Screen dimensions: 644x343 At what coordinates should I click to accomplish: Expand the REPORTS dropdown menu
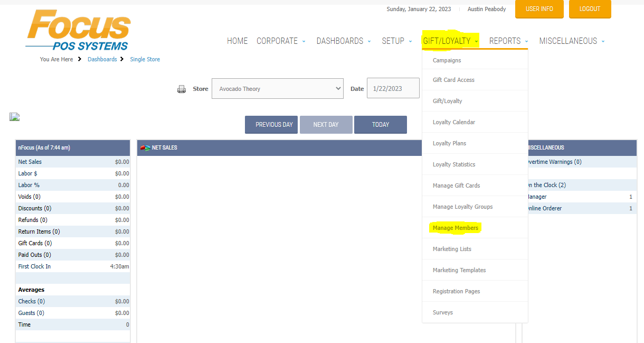tap(505, 41)
